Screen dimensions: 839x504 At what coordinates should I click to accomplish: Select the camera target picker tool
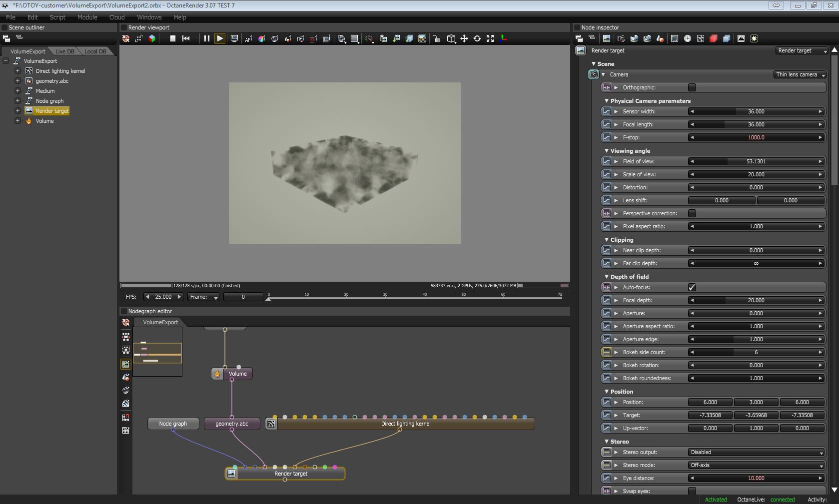[300, 38]
